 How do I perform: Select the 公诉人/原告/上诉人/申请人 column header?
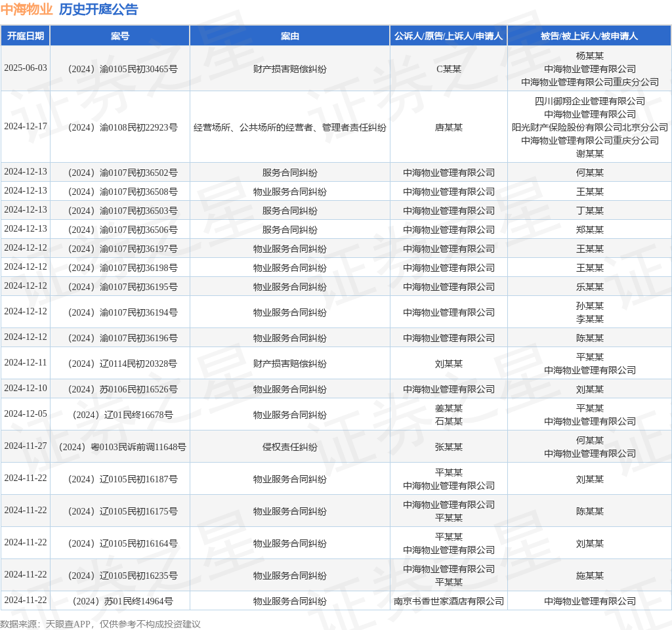click(x=448, y=36)
